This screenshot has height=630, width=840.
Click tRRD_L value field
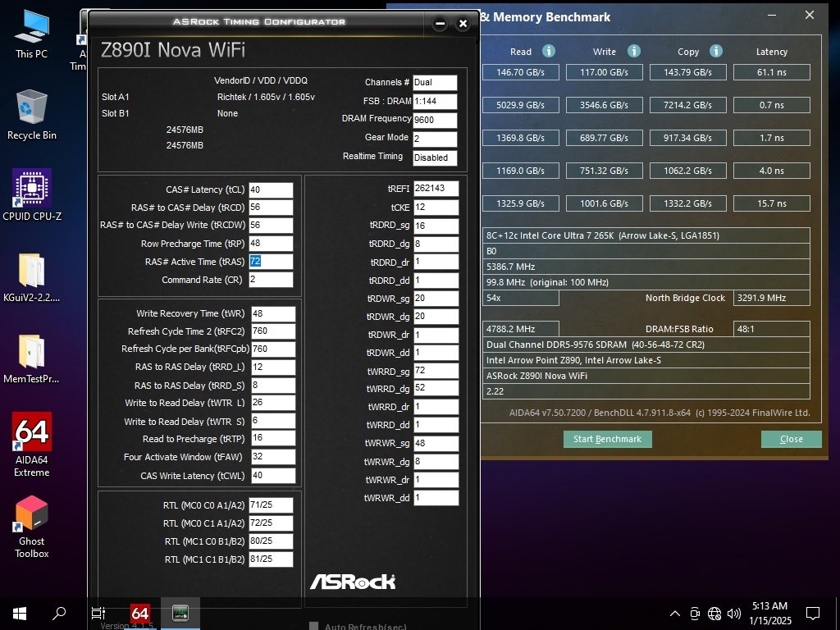(x=273, y=367)
